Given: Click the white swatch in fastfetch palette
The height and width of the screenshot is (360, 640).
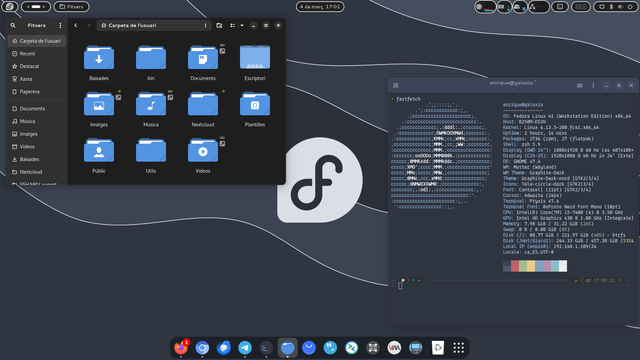Looking at the screenshot, I should tap(563, 266).
